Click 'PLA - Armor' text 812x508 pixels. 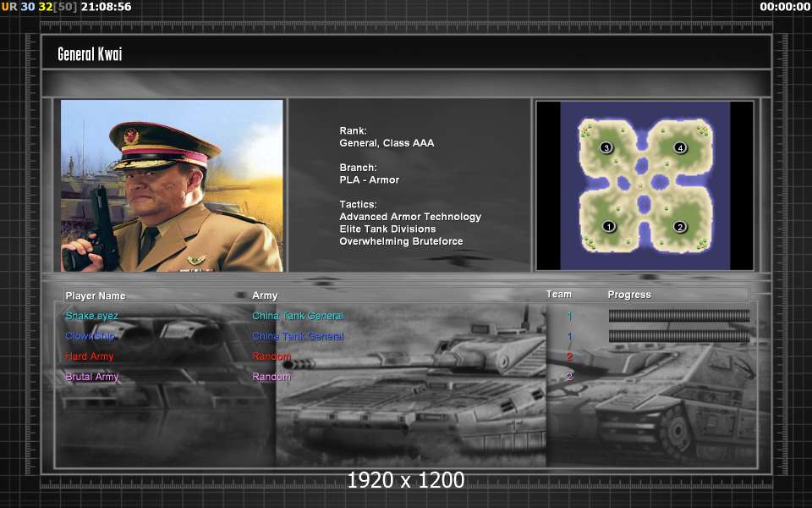tap(370, 179)
